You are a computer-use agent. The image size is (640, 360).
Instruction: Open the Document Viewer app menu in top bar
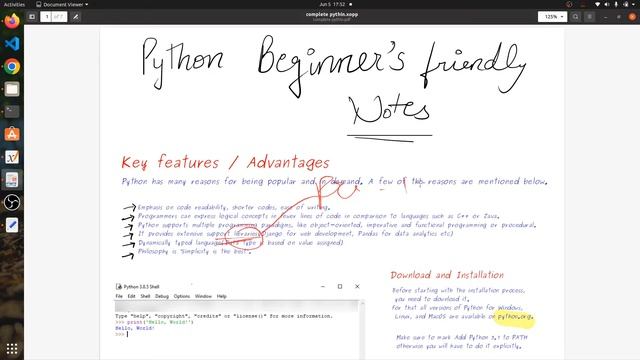tap(62, 4)
